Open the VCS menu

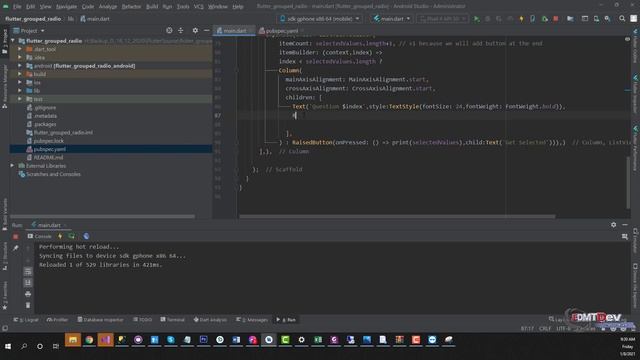click(198, 7)
